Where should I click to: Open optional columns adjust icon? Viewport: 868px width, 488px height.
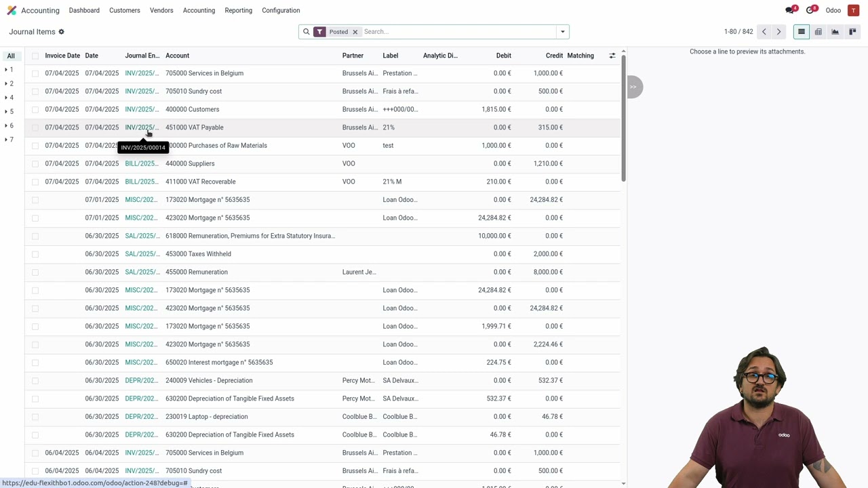click(x=612, y=56)
